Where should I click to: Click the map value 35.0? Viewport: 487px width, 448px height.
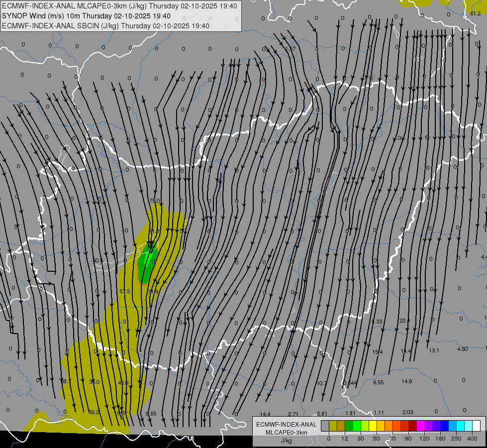[x=95, y=382]
